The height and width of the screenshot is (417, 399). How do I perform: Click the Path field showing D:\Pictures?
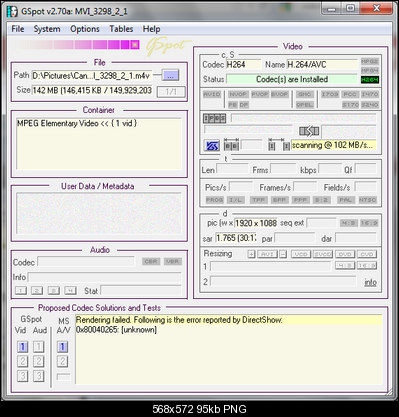point(92,76)
